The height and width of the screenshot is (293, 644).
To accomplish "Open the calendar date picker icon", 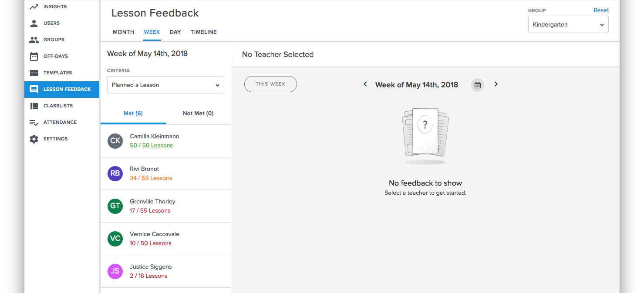I will coord(478,85).
